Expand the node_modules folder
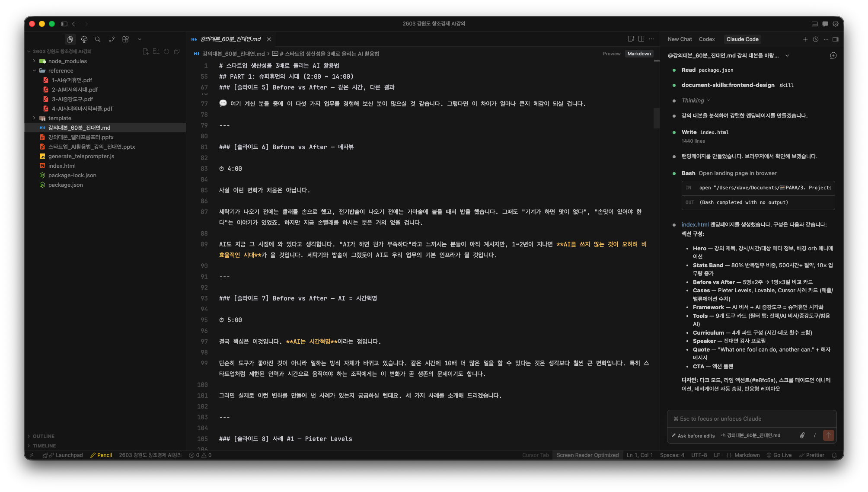Viewport: 868px width, 492px height. (67, 61)
